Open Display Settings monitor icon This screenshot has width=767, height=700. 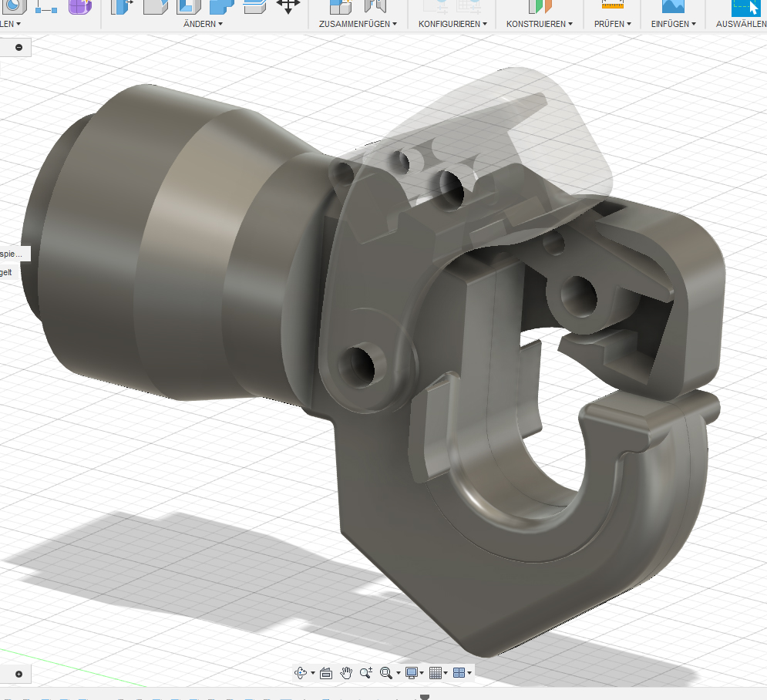(412, 673)
